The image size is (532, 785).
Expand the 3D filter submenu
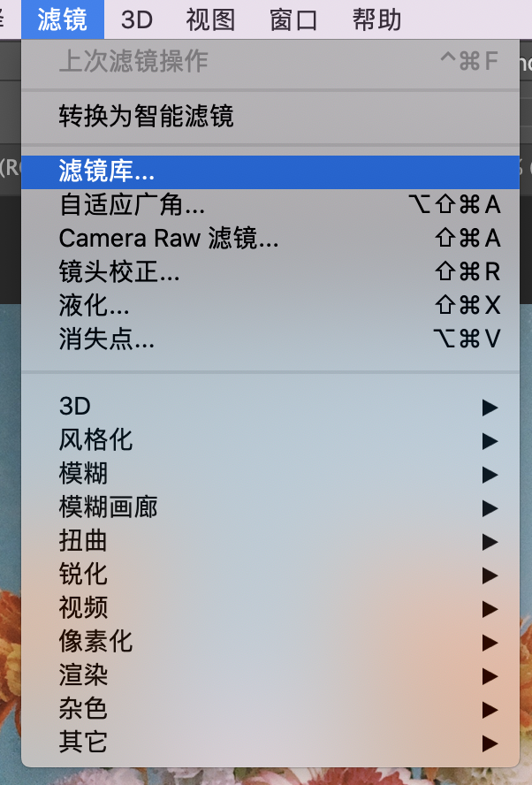pyautogui.click(x=75, y=407)
